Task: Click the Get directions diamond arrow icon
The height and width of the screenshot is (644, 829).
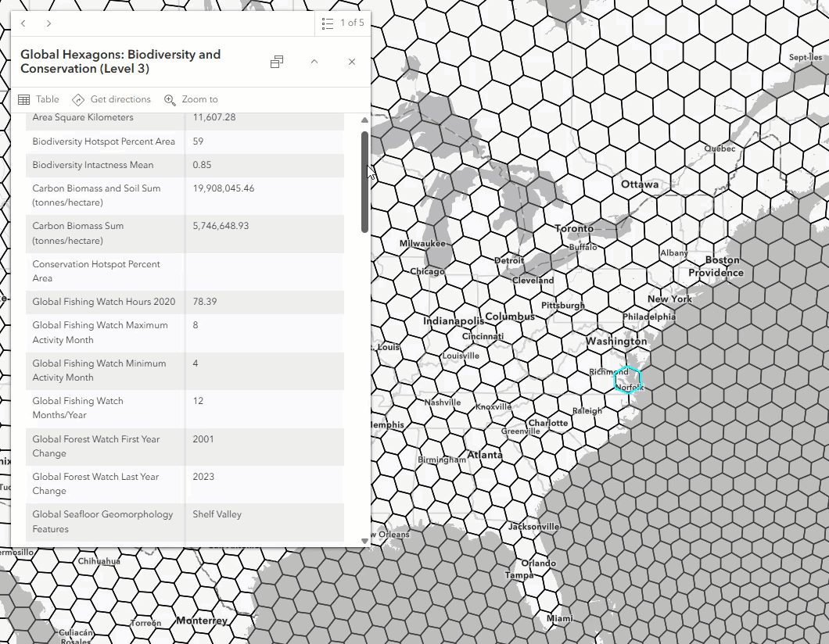Action: (x=78, y=99)
